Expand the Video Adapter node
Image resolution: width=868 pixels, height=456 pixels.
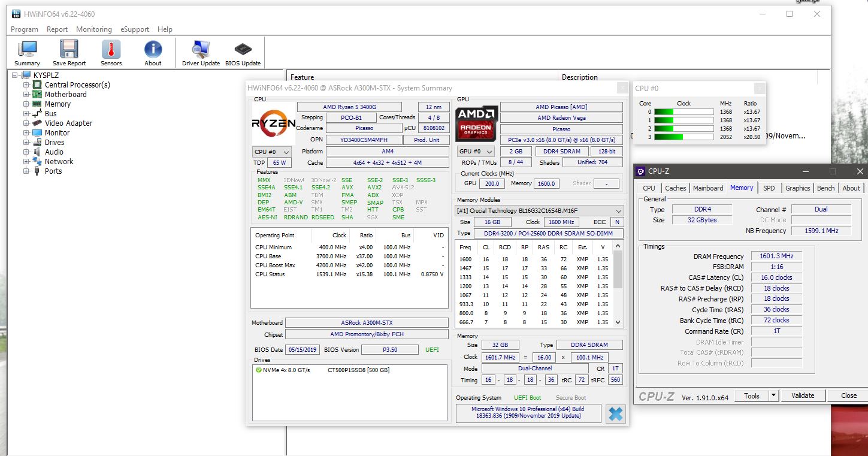click(x=26, y=123)
